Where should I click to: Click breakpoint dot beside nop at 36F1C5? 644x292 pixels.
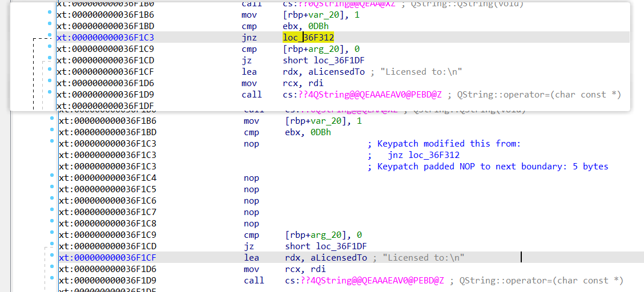pos(53,189)
